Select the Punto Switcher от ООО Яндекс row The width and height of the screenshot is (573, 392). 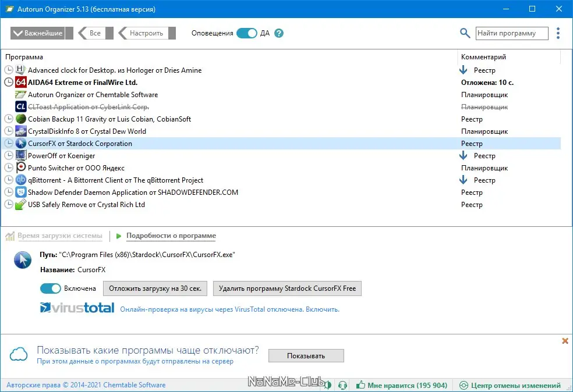(281, 168)
